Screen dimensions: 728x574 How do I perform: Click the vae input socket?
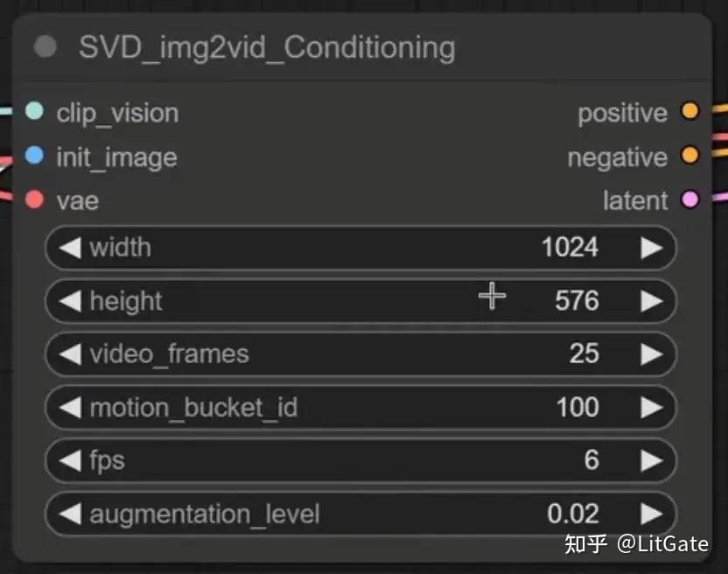(x=33, y=199)
